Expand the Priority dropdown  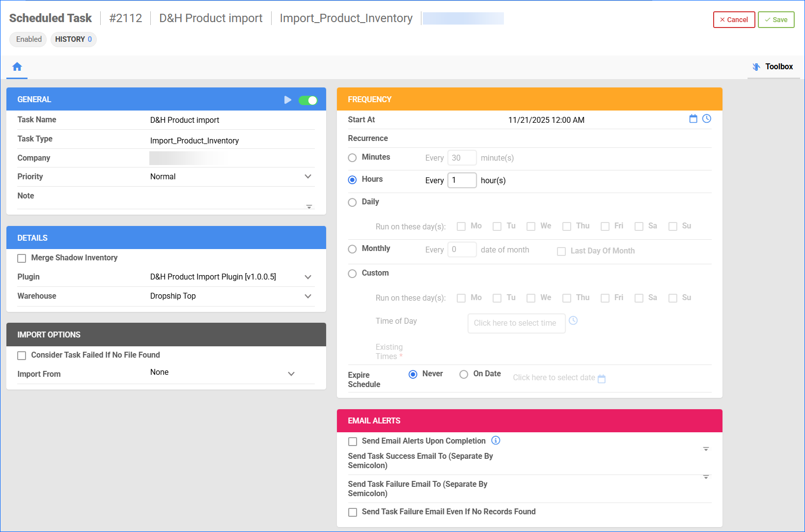[x=308, y=177]
